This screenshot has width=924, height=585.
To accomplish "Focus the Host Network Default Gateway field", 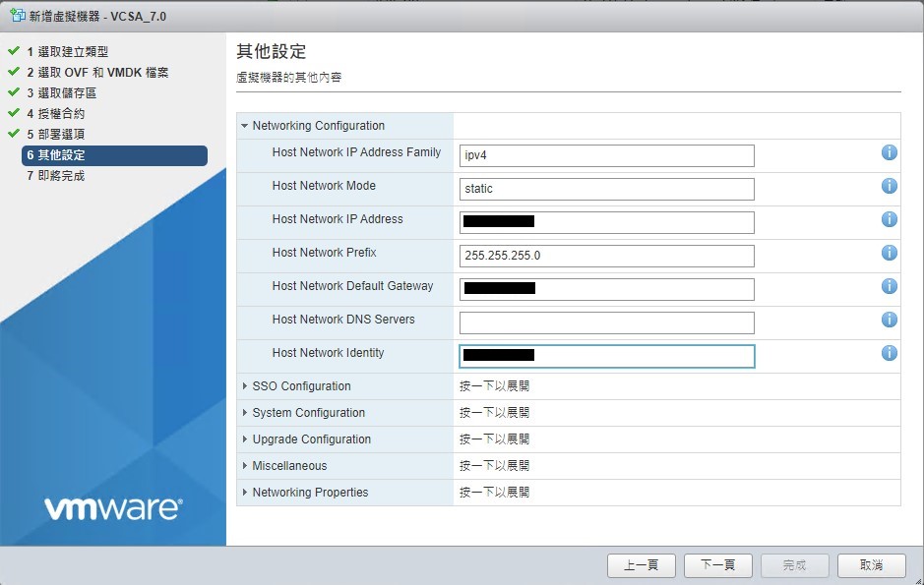I will (606, 289).
